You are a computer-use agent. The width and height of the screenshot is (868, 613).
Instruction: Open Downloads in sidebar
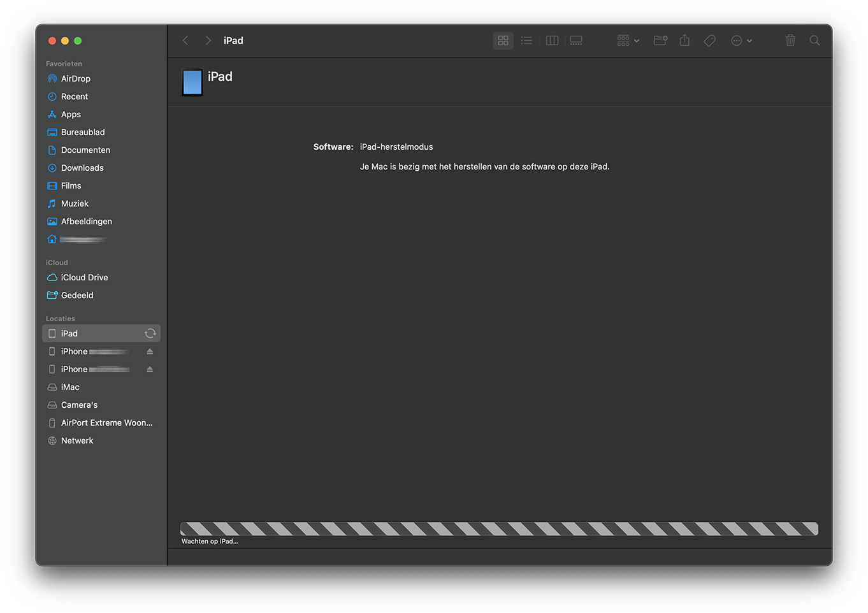tap(101, 168)
